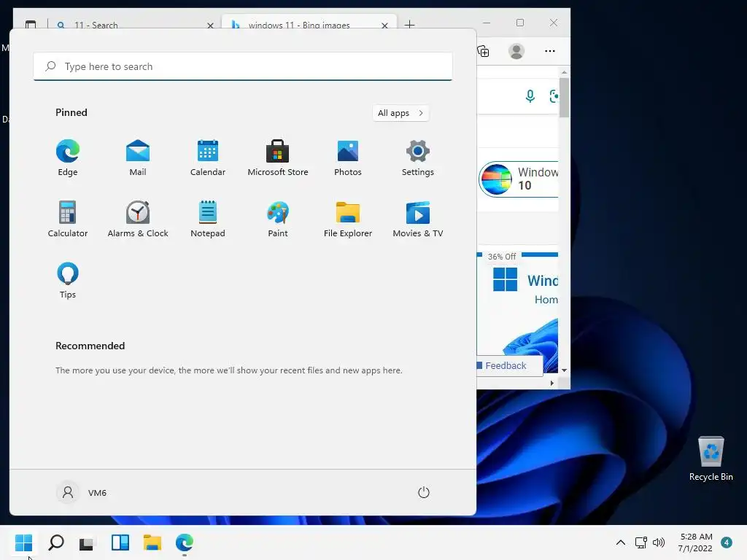
Task: Select the Windows 10 suggestion chip
Action: pos(519,179)
